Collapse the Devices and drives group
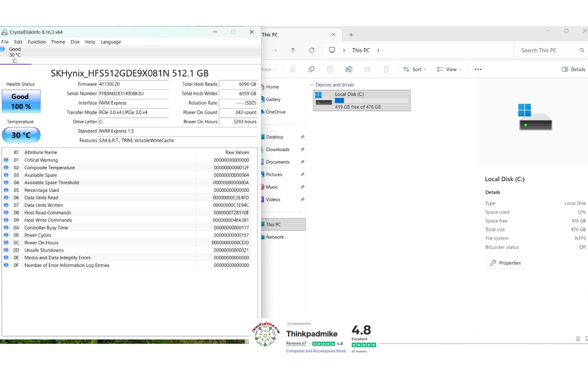The width and height of the screenshot is (588, 370). point(312,85)
